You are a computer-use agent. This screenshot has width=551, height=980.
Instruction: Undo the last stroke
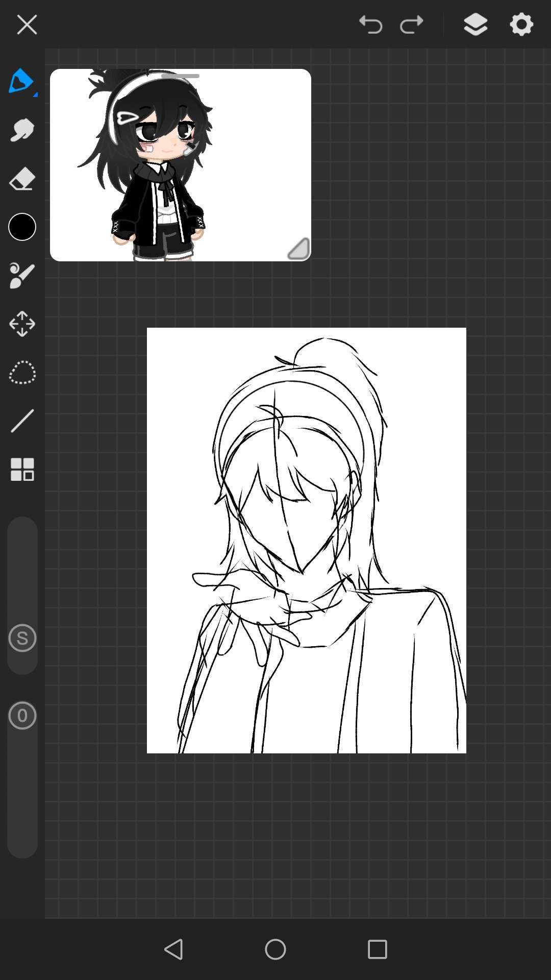coord(371,24)
